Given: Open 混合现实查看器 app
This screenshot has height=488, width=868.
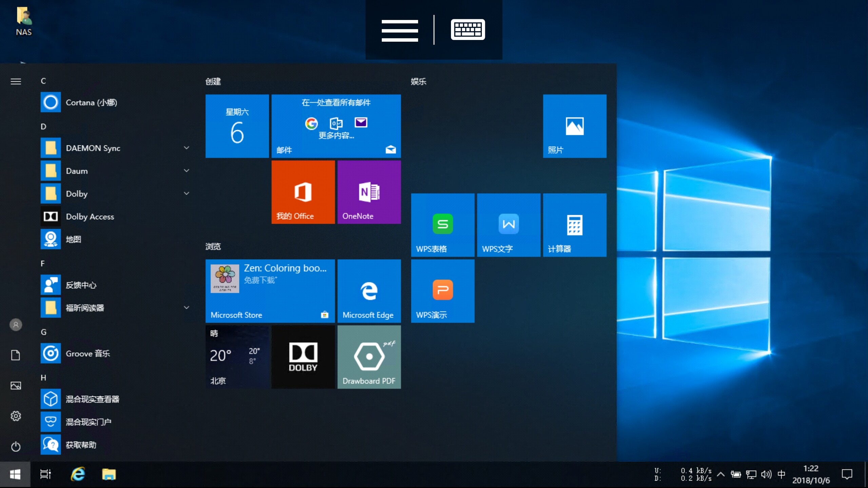Looking at the screenshot, I should (x=115, y=399).
